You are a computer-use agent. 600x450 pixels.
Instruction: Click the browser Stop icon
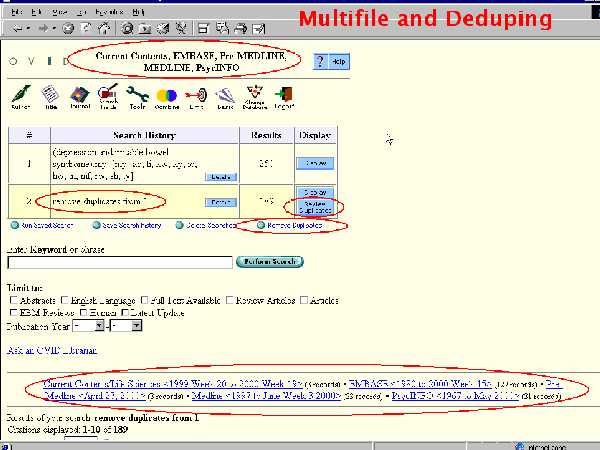[x=68, y=28]
